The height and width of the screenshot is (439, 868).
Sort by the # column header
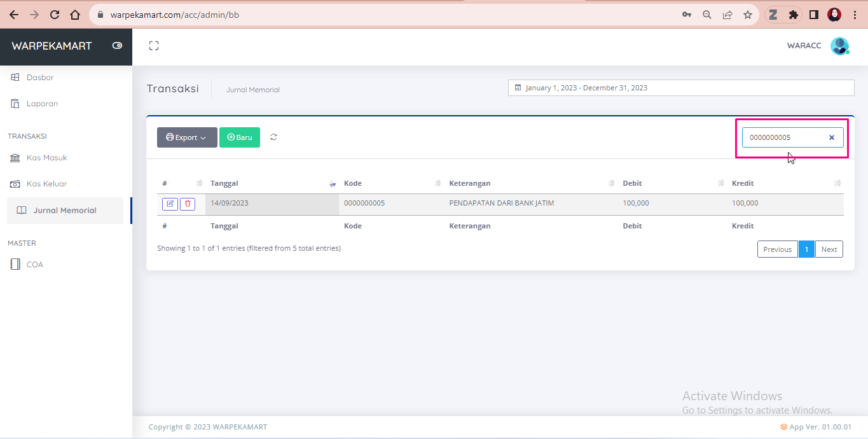tap(181, 183)
